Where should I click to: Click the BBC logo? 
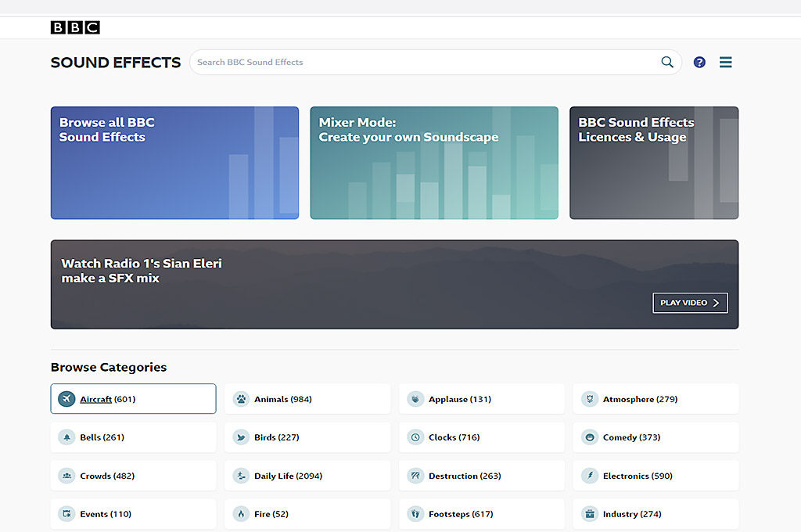pos(75,28)
